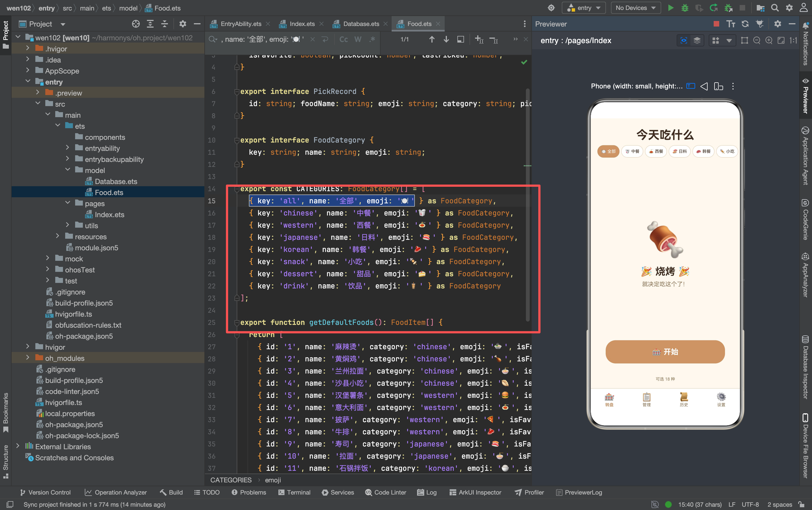Select the 中餐 category chip

[x=632, y=151]
